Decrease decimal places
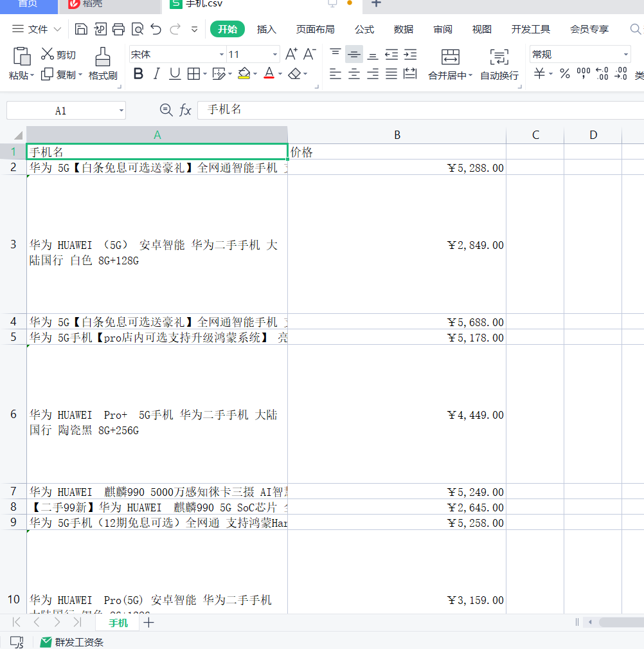 (621, 74)
